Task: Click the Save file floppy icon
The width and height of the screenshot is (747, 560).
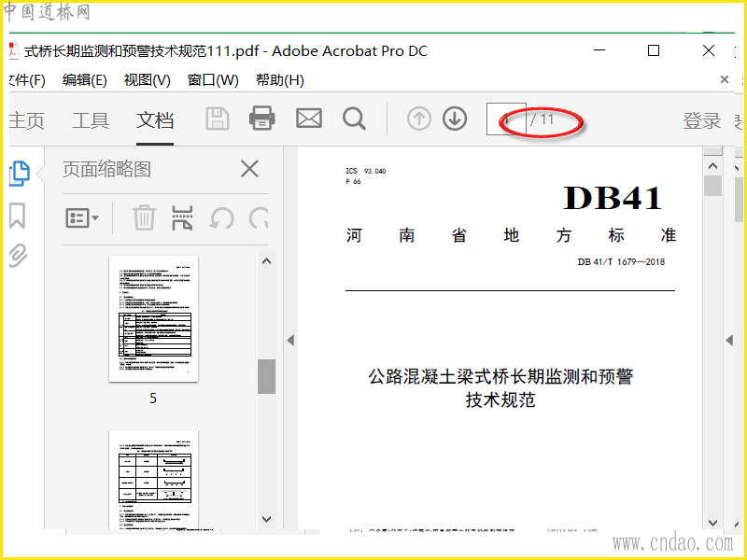Action: coord(218,119)
